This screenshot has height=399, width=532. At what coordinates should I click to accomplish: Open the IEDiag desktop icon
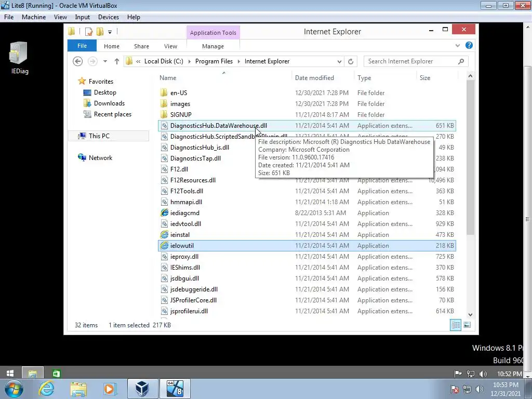[x=19, y=58]
